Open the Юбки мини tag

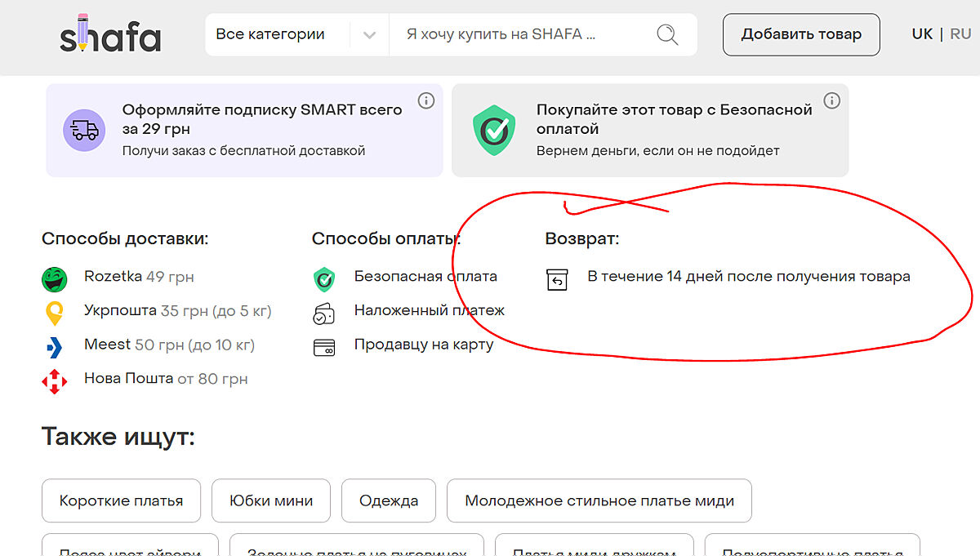270,500
